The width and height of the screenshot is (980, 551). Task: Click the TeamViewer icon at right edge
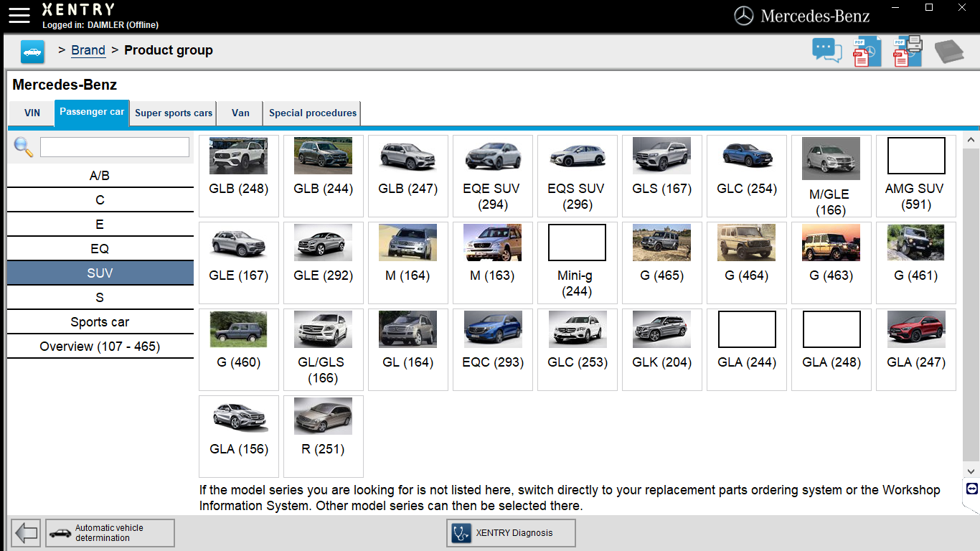(972, 489)
